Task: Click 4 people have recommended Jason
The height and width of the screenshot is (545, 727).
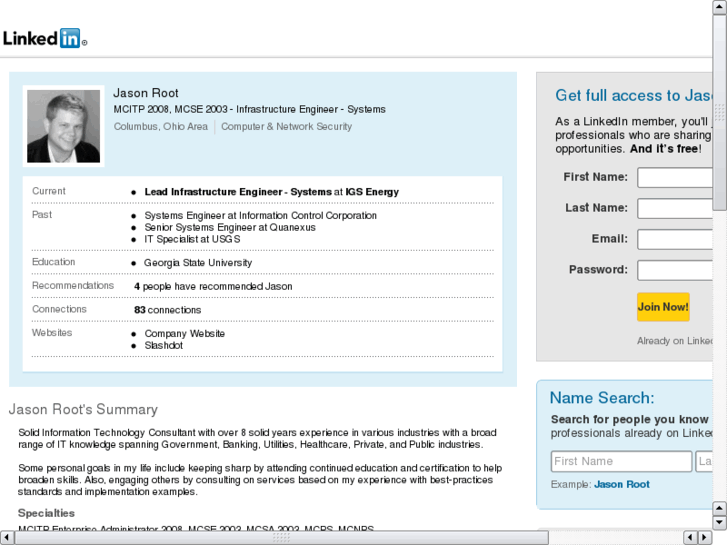Action: coord(213,287)
